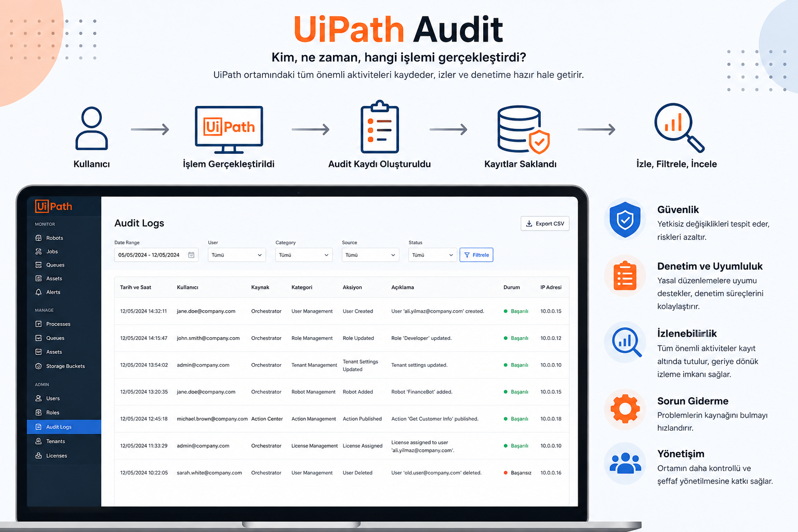Select user john.smith@company.com in the table
This screenshot has height=532, width=798.
tap(208, 338)
